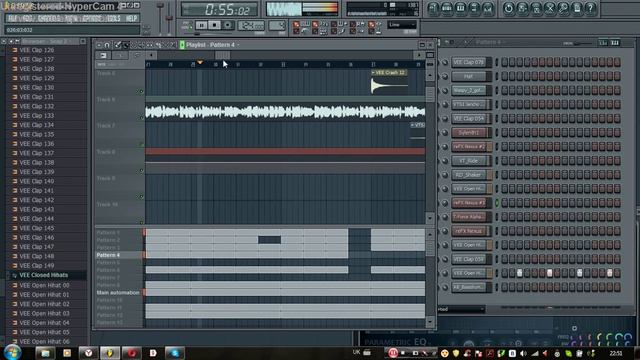640x360 pixels.
Task: Open the FILE menu
Action: (x=13, y=19)
